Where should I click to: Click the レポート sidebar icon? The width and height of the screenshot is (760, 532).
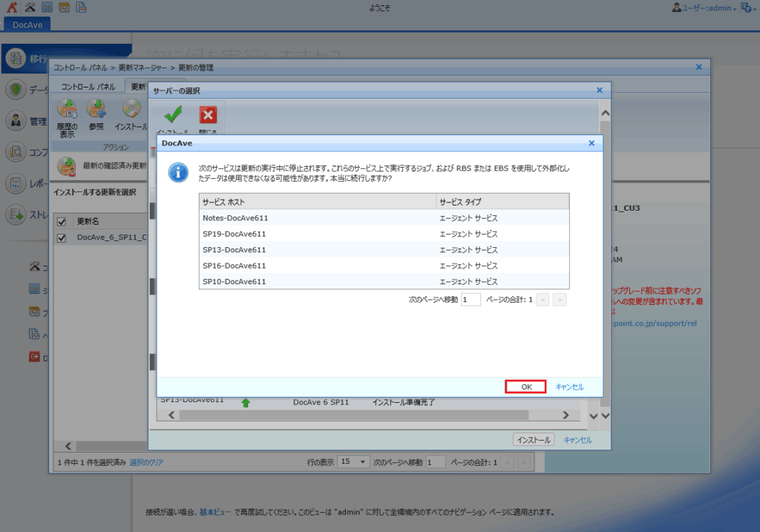[x=16, y=183]
